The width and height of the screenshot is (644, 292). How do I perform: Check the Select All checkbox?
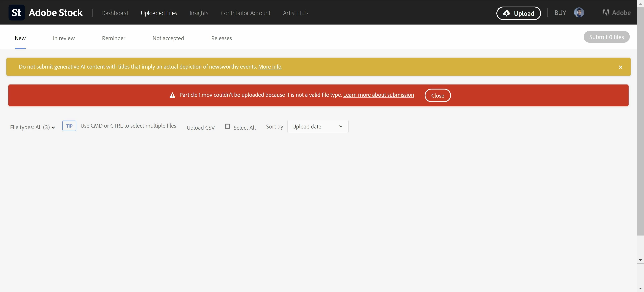(227, 126)
